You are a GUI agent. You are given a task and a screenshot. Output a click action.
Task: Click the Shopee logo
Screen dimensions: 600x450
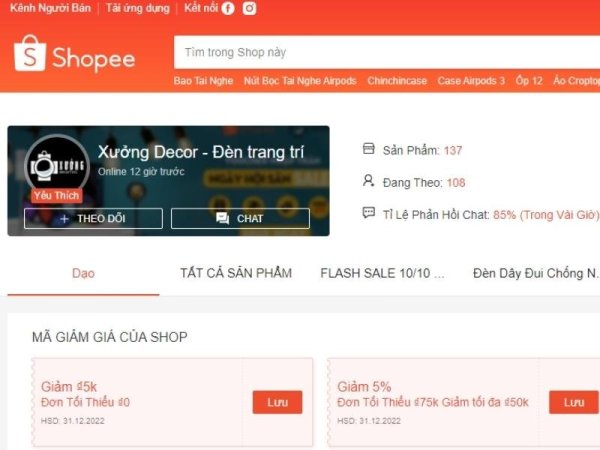75,57
